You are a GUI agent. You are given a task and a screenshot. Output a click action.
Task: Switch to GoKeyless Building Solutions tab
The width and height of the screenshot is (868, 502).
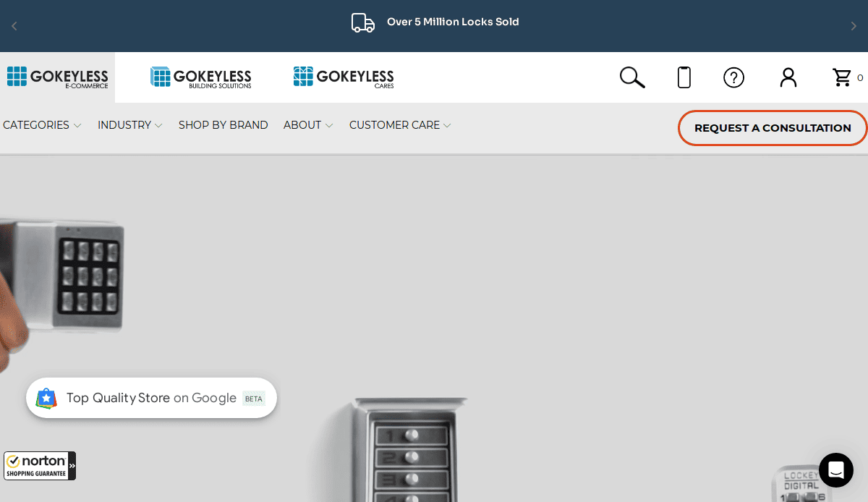pyautogui.click(x=201, y=77)
